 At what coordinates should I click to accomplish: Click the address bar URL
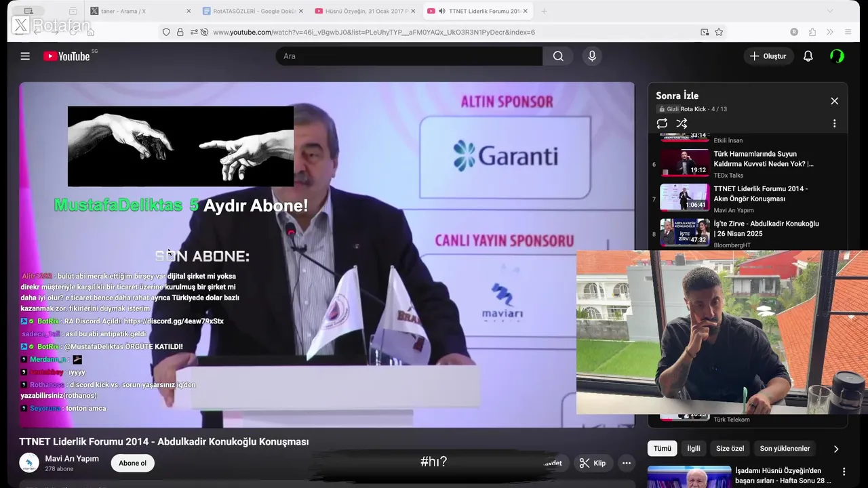coord(374,32)
